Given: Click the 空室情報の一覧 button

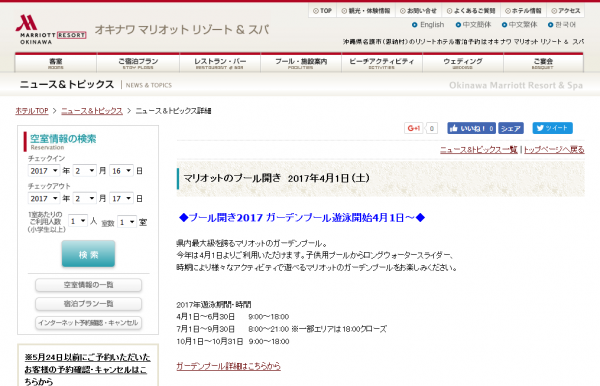Looking at the screenshot, I should 88,285.
